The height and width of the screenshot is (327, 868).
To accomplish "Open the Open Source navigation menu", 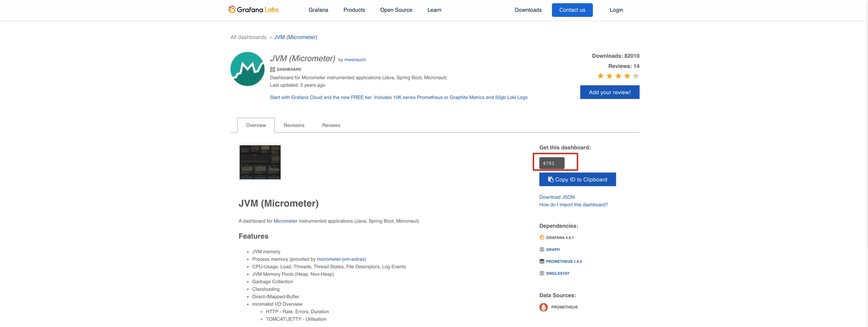I will [396, 10].
